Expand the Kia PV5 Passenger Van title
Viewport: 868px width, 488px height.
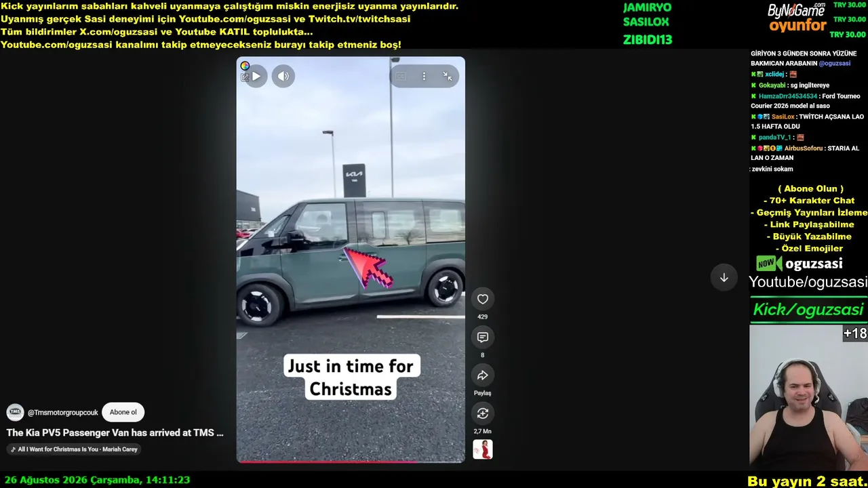115,432
